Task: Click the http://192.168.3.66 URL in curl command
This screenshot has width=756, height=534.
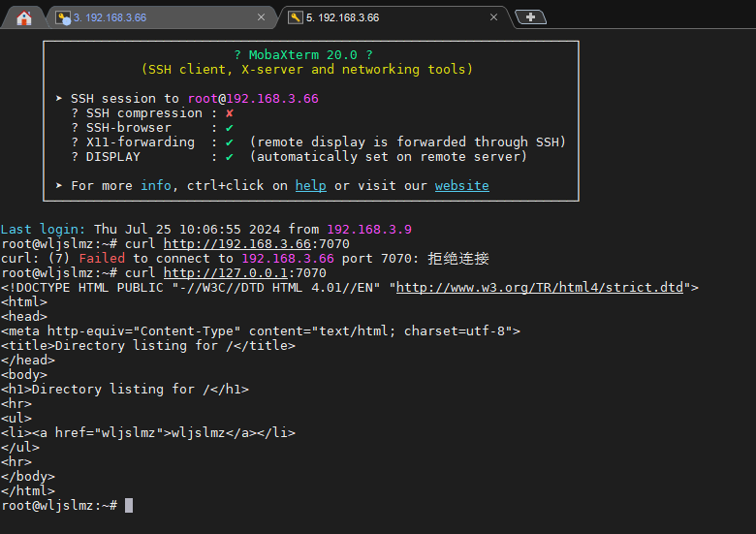Action: pos(237,244)
